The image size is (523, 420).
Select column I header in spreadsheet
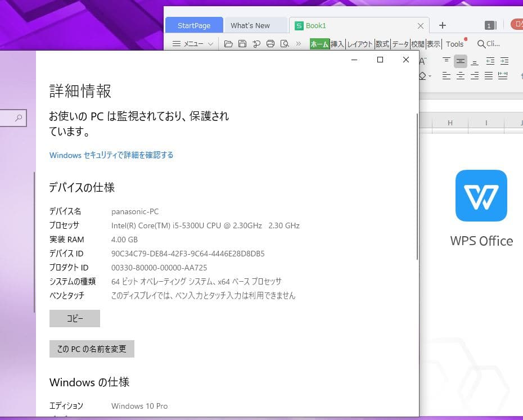click(486, 123)
